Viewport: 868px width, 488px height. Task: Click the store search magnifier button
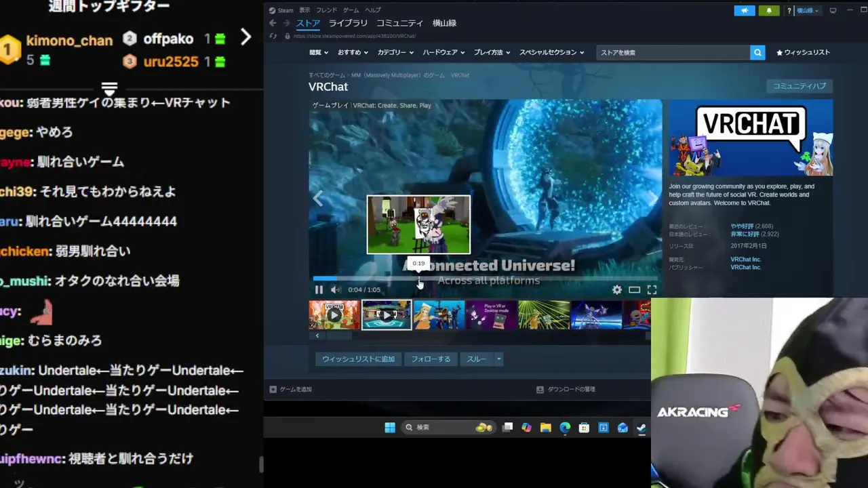coord(757,52)
